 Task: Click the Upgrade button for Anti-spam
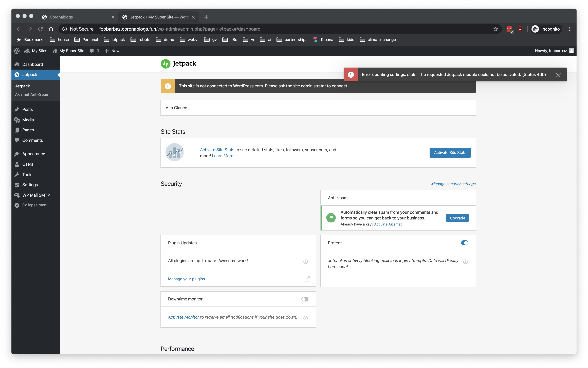pyautogui.click(x=457, y=218)
